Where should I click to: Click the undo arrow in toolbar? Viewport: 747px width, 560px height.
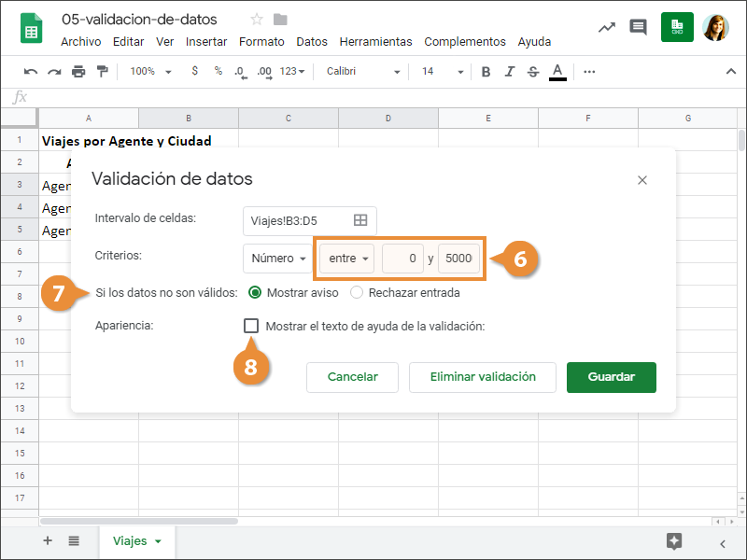point(31,72)
